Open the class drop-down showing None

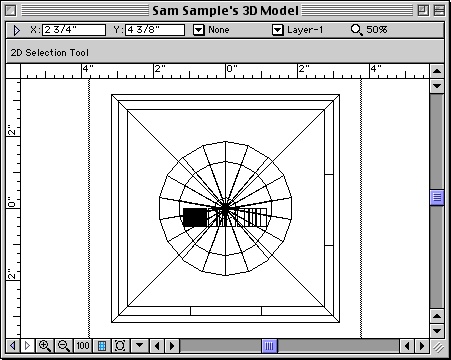point(199,30)
